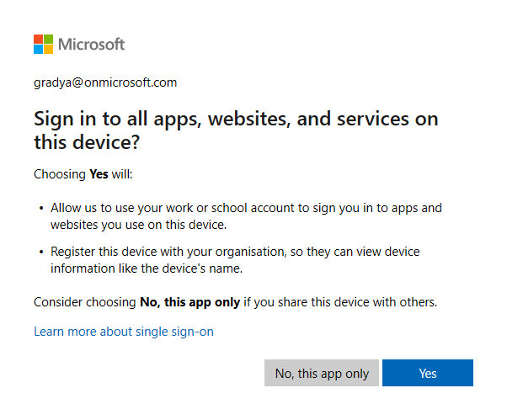Viewport: 507px width, 420px height.
Task: Open 'Learn more about single sign-on' link
Action: 124,332
